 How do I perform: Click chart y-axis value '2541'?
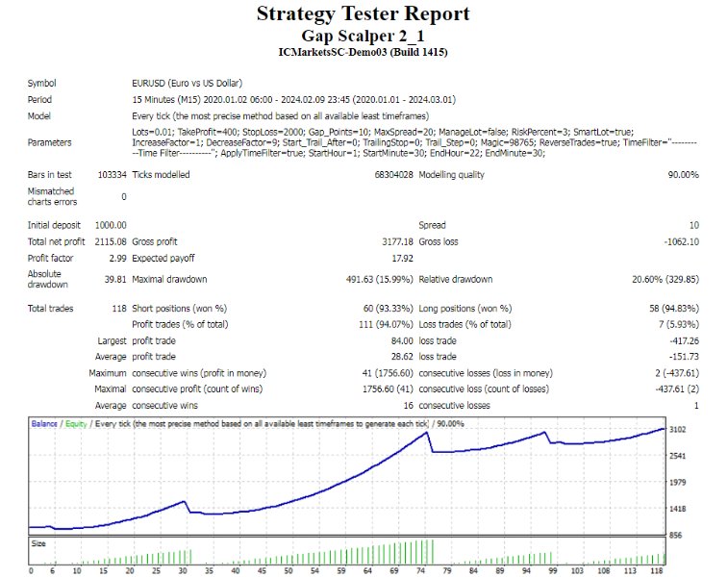[x=677, y=456]
